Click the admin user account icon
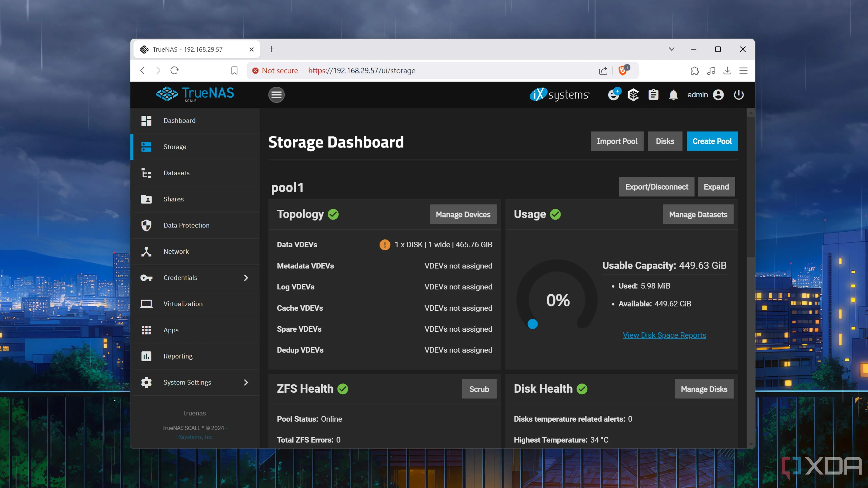 pos(718,95)
